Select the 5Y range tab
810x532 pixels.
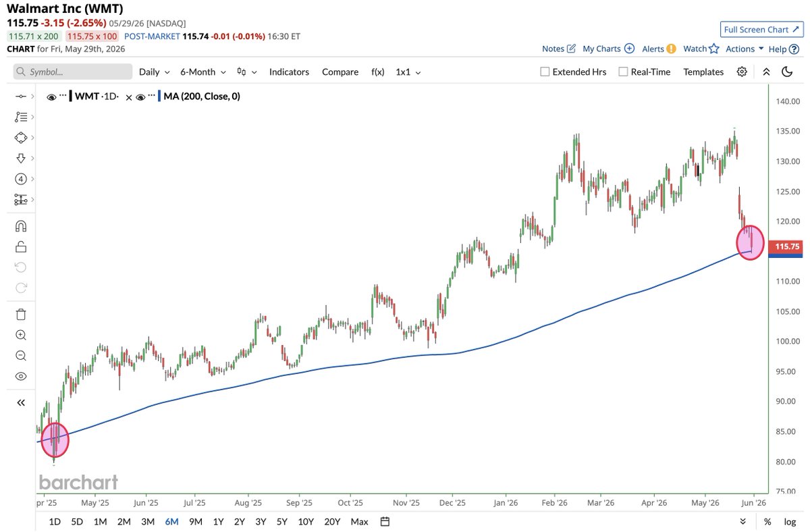pyautogui.click(x=283, y=521)
